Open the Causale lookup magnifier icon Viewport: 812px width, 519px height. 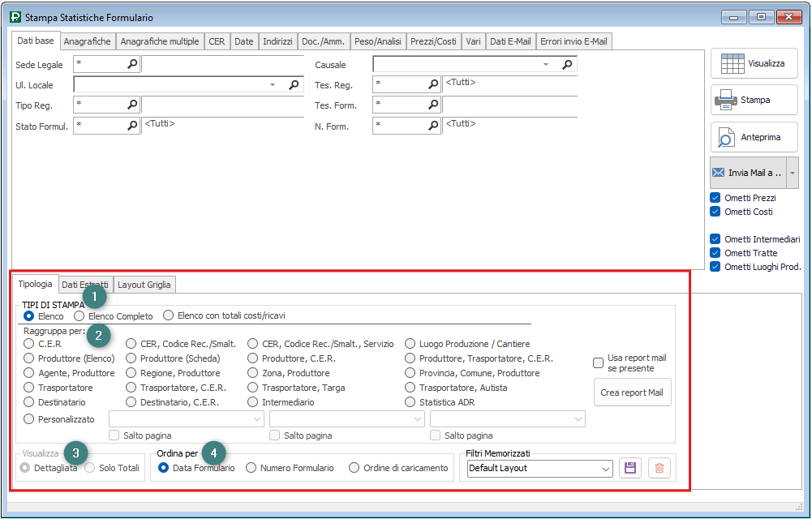coord(568,64)
